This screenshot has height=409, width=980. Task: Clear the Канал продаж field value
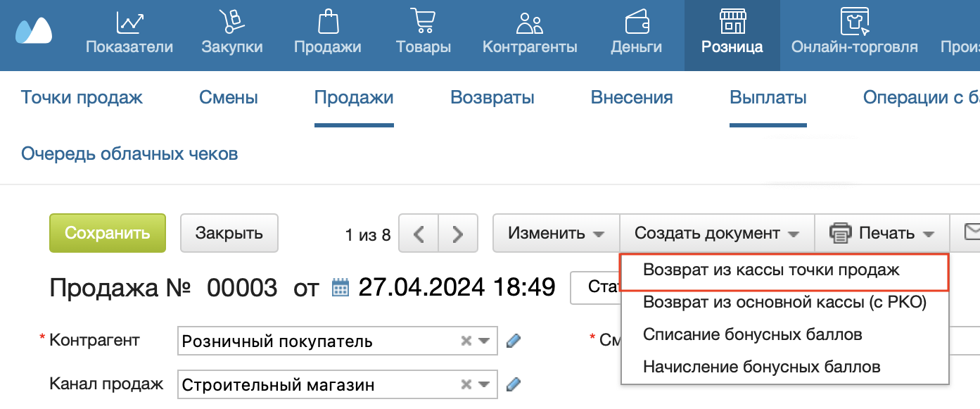[x=466, y=384]
